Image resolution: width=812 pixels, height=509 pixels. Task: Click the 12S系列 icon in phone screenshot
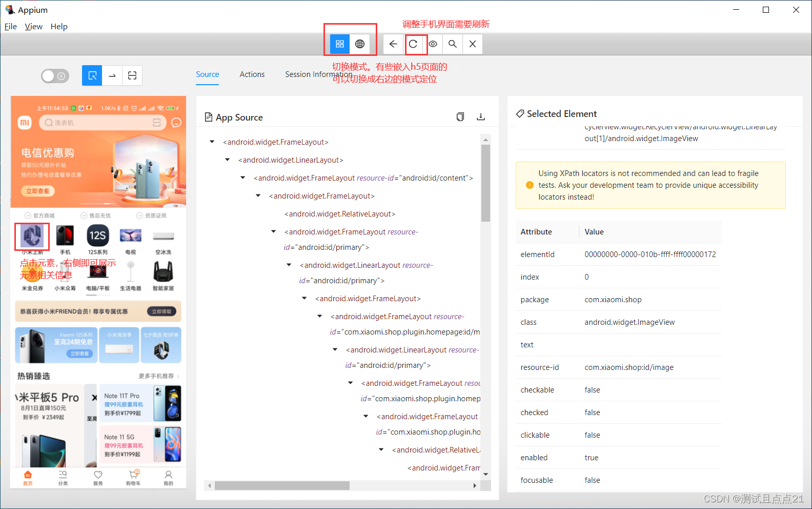pos(98,236)
